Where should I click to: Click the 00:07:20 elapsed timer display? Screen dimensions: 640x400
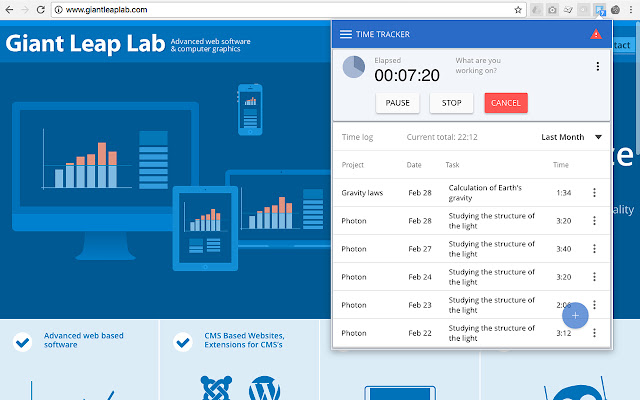[407, 75]
